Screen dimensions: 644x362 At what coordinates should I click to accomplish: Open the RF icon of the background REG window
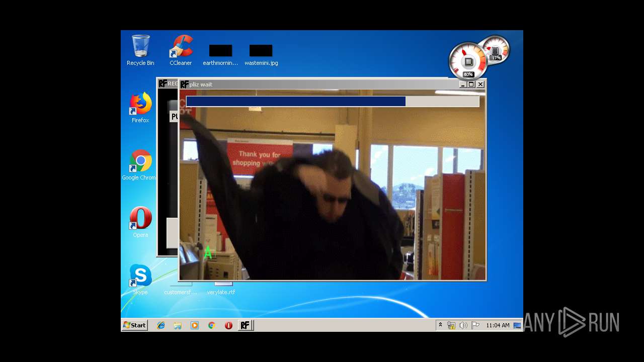[x=163, y=83]
